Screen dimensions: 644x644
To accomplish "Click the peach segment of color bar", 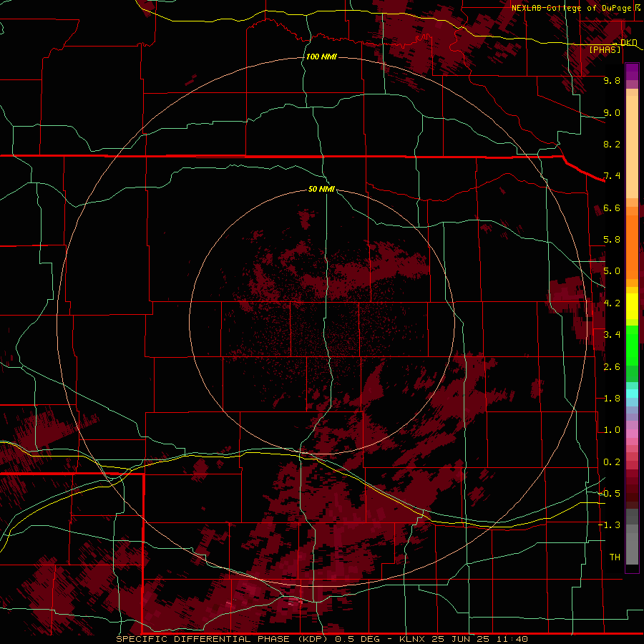I will click(632, 147).
